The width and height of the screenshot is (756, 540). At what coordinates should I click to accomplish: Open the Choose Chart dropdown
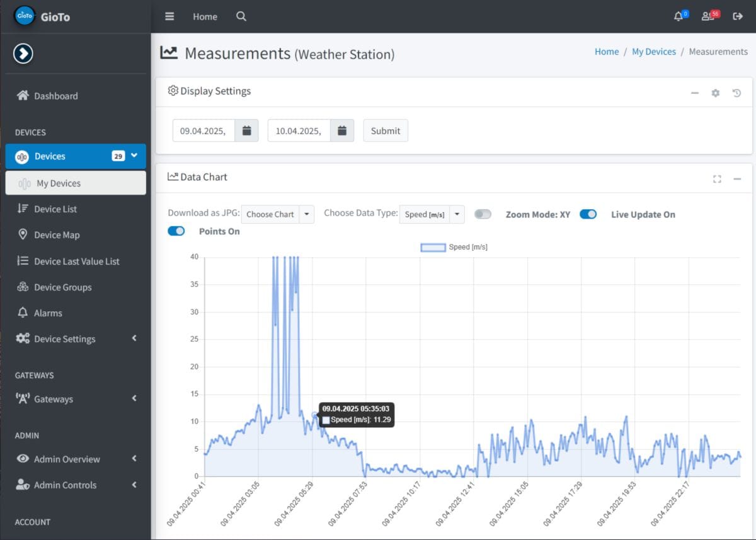pos(277,214)
